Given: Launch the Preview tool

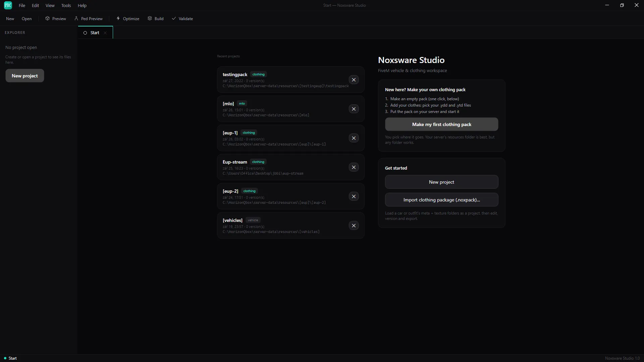Looking at the screenshot, I should coord(56,19).
